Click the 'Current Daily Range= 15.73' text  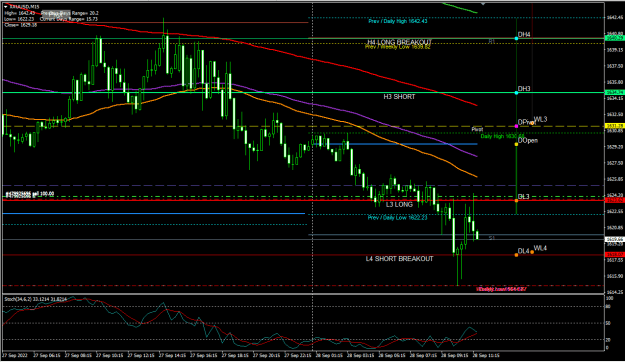[x=69, y=19]
